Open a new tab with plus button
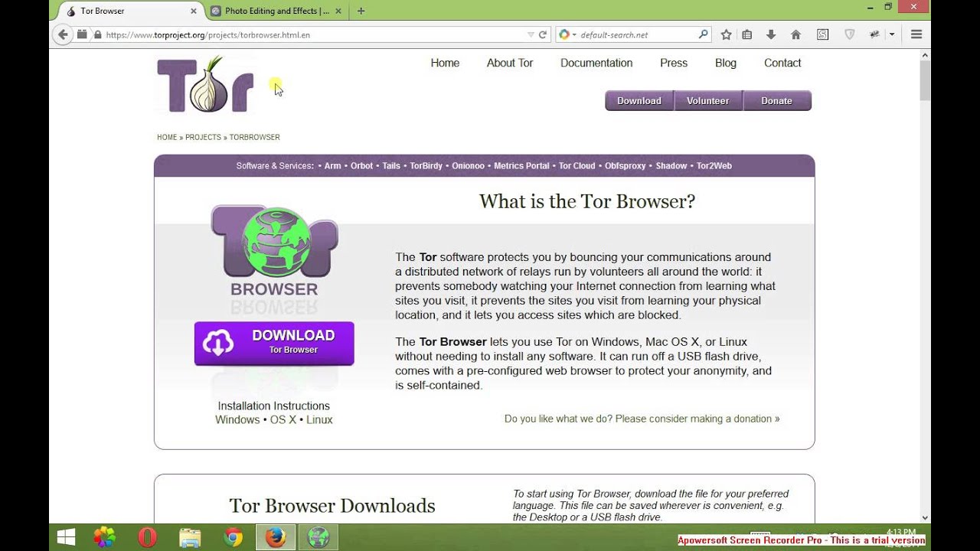This screenshot has height=551, width=980. point(361,11)
